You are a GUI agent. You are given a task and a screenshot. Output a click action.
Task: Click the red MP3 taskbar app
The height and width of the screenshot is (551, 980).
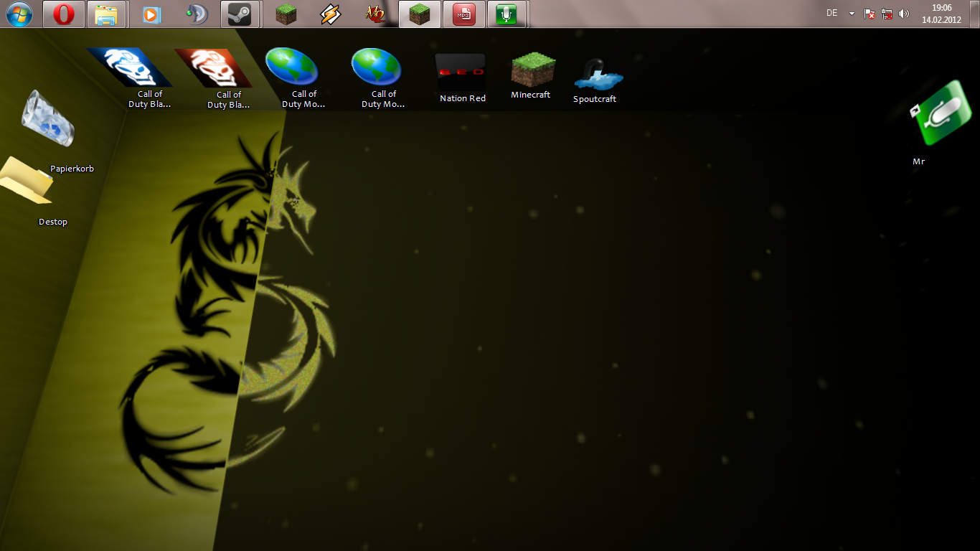click(x=463, y=14)
